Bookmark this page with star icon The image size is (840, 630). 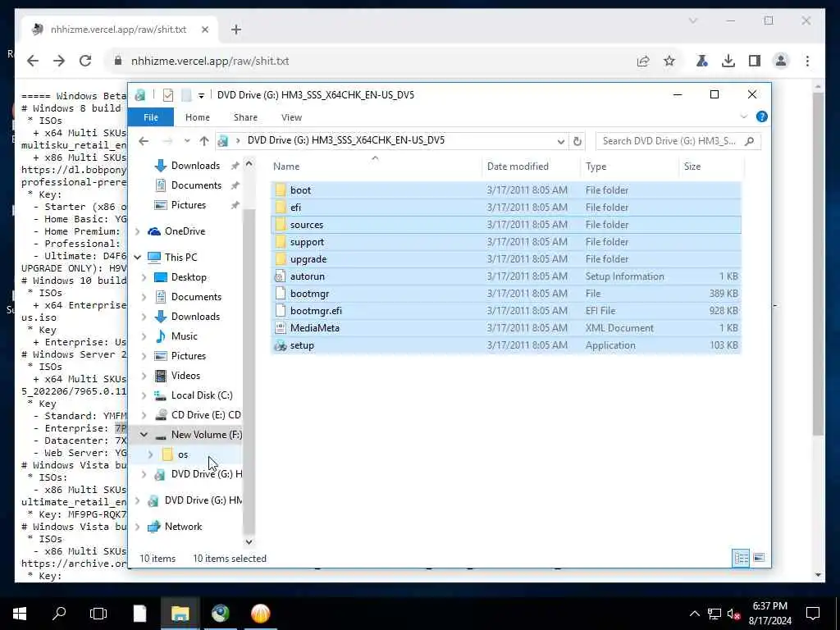pos(669,61)
